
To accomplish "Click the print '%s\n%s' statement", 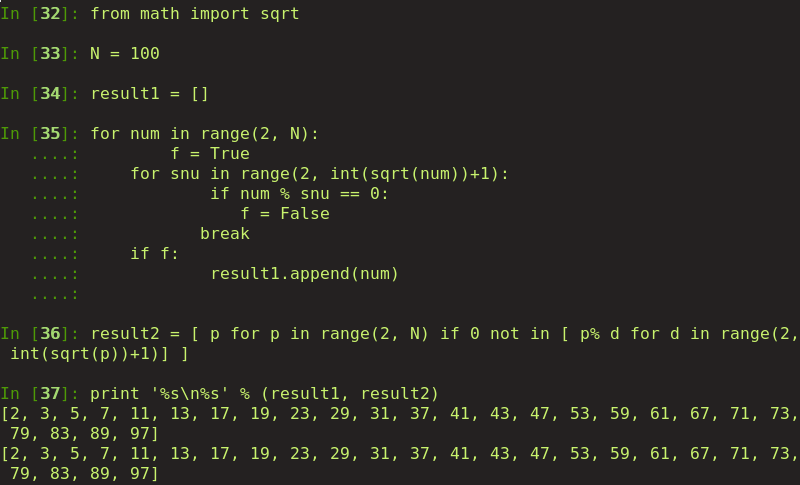I will point(264,393).
